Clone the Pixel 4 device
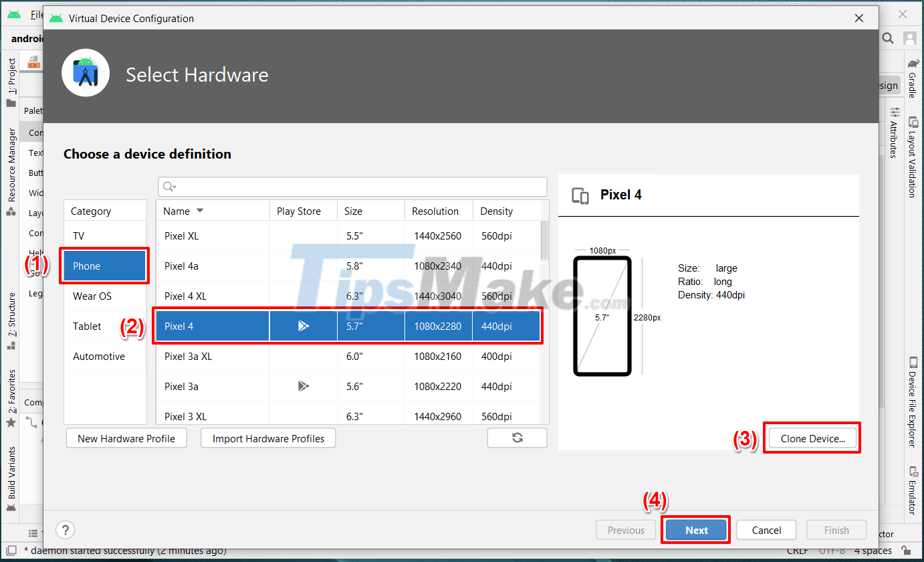The image size is (924, 562). coord(812,438)
